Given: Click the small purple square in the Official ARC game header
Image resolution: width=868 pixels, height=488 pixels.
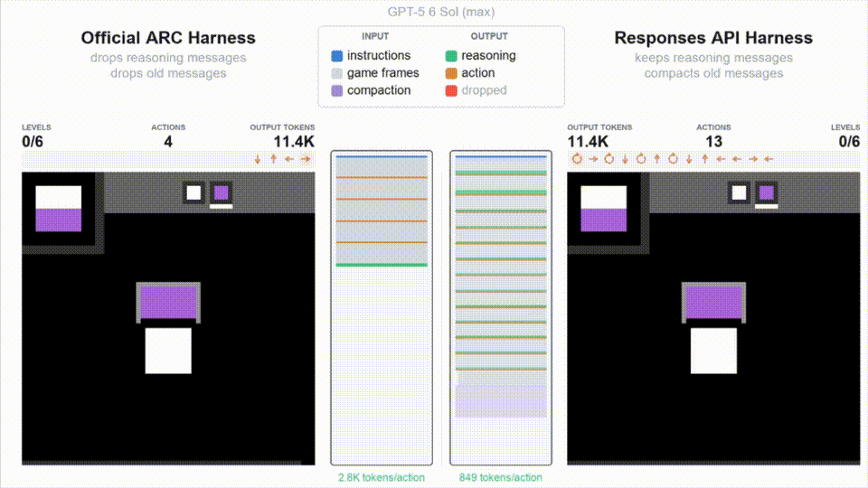Looking at the screenshot, I should click(x=221, y=192).
